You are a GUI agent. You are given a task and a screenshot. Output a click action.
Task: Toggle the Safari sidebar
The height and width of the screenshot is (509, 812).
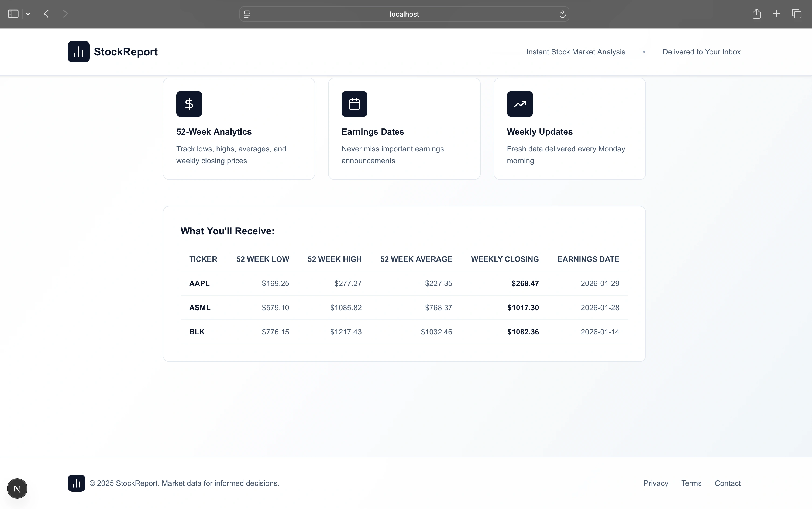(13, 14)
